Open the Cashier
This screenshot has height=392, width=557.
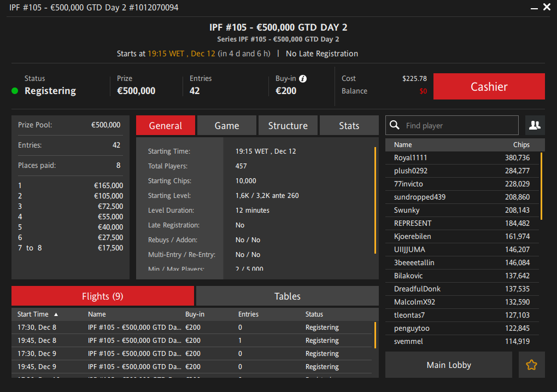489,87
